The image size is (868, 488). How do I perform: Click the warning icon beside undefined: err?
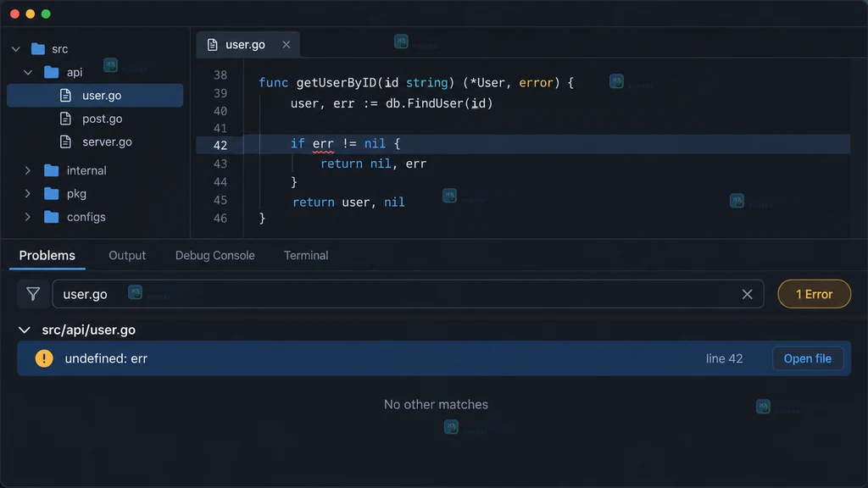click(x=44, y=358)
